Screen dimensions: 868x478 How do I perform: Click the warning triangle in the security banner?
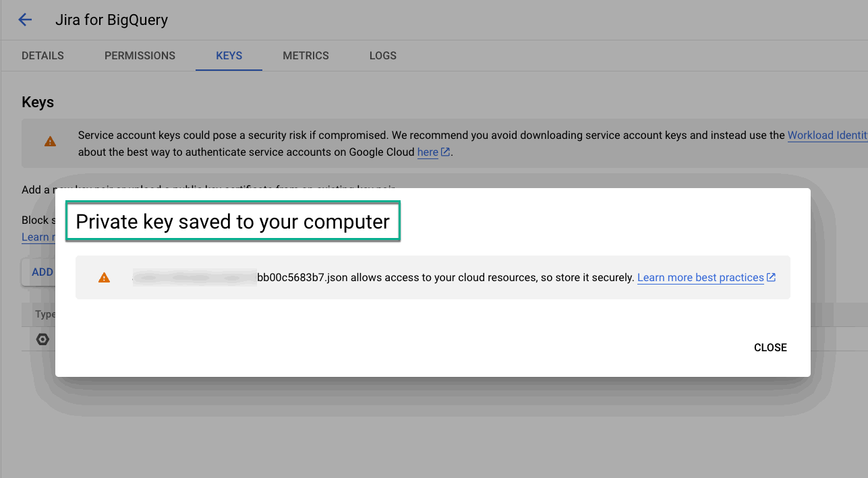pyautogui.click(x=51, y=142)
